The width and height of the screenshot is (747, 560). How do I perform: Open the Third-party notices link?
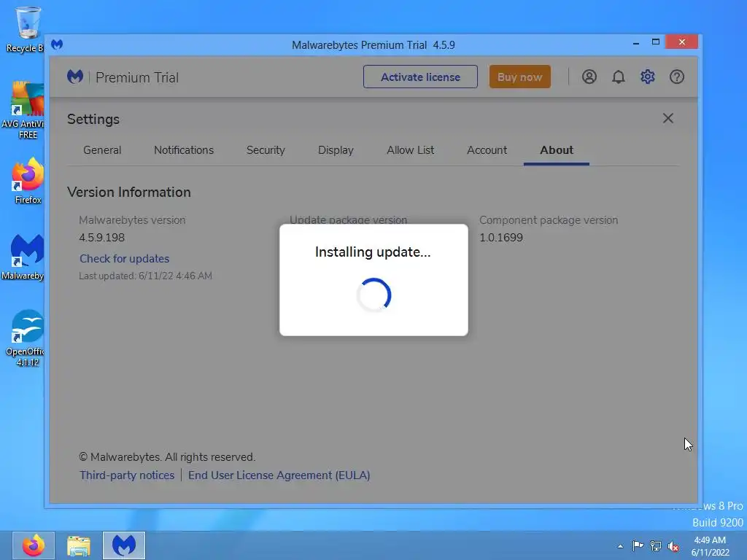127,475
